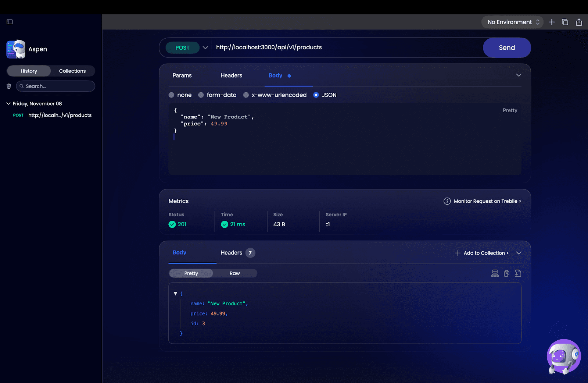Collapse the Friday, November 08 history group

[x=8, y=103]
